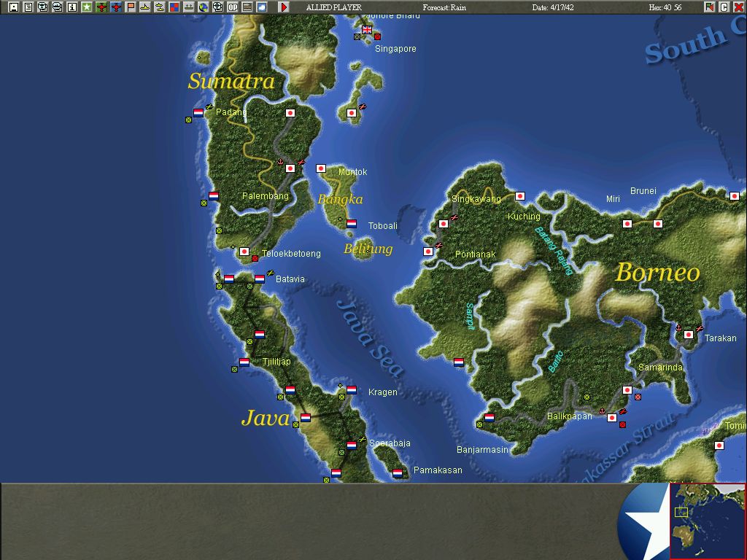Screen dimensions: 747x560
Task: Click the 'Forecast: Rain' status text
Action: (x=444, y=7)
